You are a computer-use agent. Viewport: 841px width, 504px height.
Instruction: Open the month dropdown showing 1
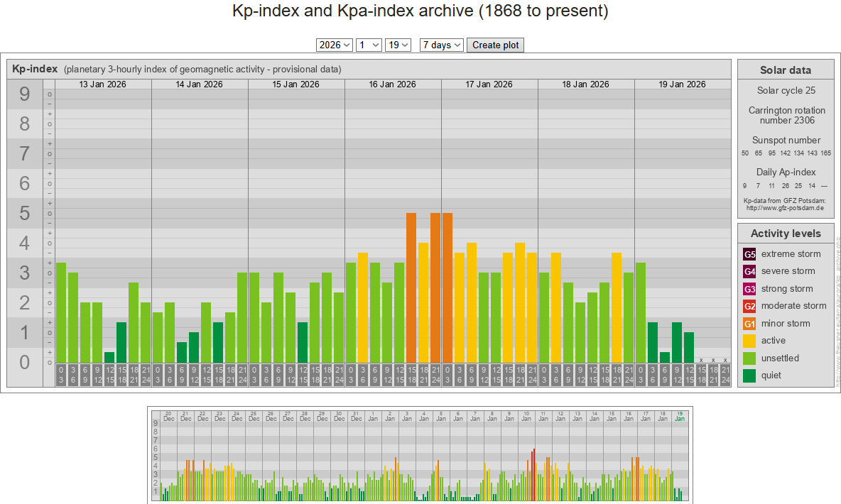click(x=369, y=45)
